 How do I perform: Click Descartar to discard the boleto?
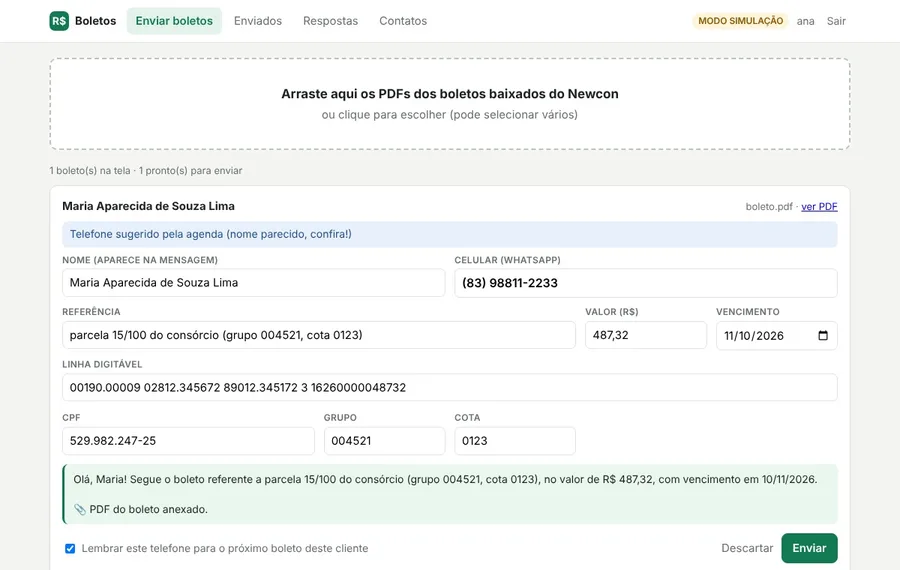click(x=747, y=548)
